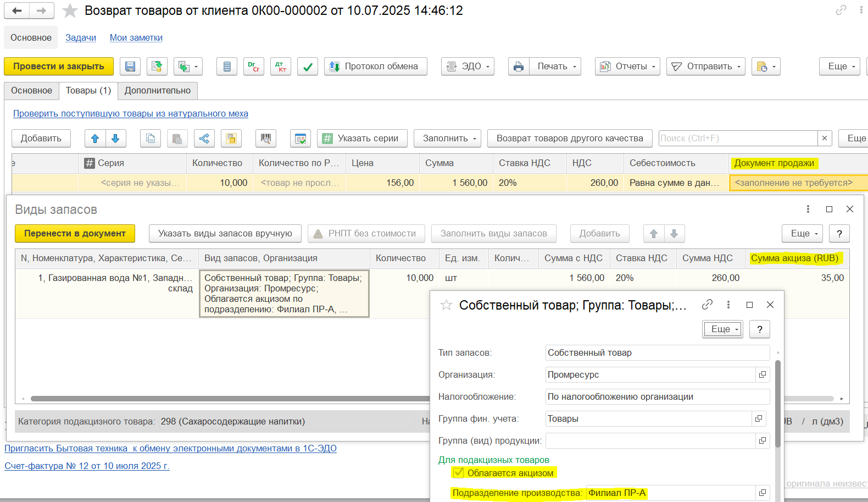The image size is (868, 502).
Task: Click Указать серии
Action: pyautogui.click(x=362, y=139)
